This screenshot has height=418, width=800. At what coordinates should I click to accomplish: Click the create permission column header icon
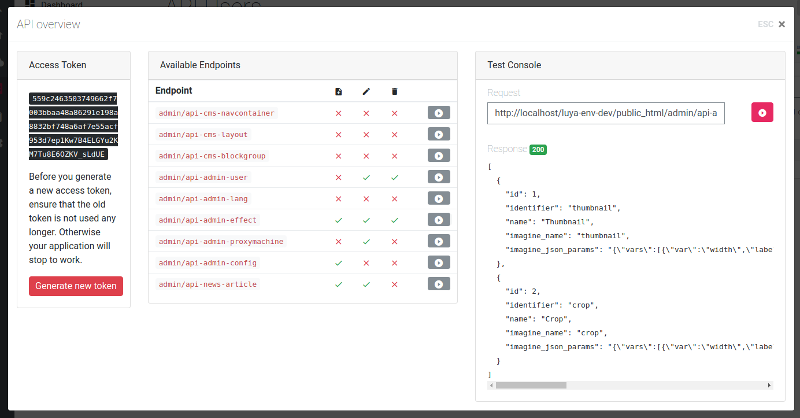pos(338,91)
